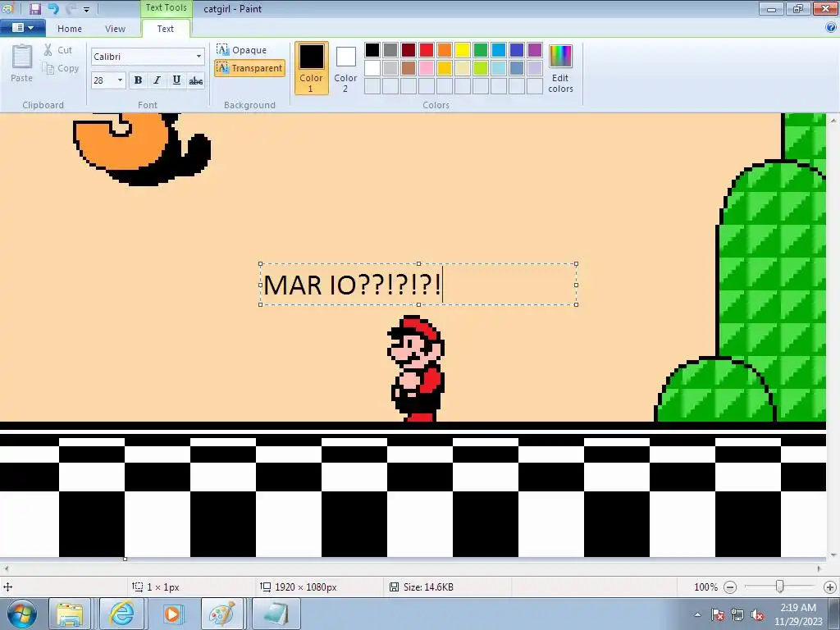Click the 100% zoom level text
Screen dimensions: 840x630
705,587
